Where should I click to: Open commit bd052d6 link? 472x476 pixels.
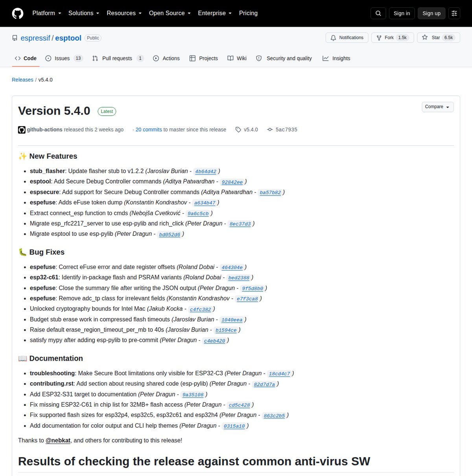[x=170, y=235]
